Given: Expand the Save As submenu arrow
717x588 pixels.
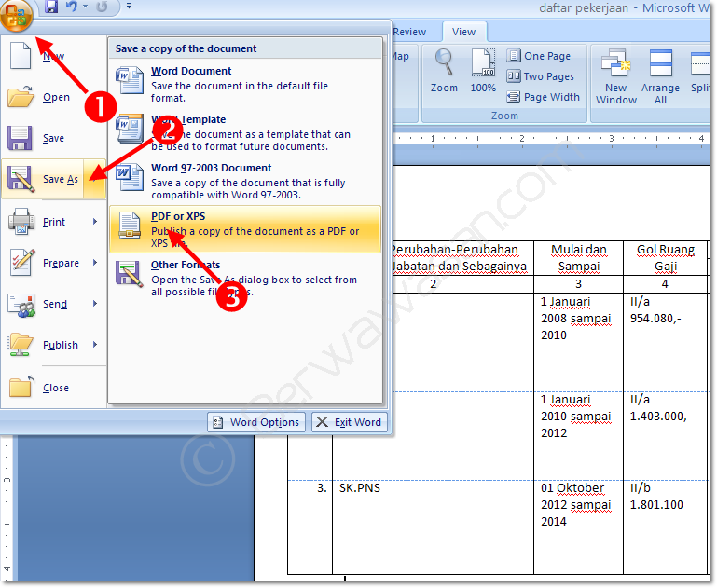Looking at the screenshot, I should (x=95, y=179).
